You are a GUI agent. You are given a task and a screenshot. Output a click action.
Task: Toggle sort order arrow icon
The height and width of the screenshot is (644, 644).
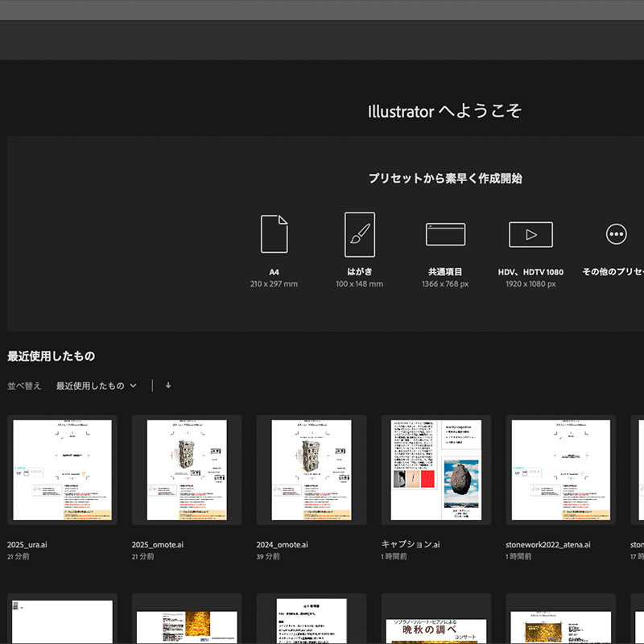click(x=168, y=386)
